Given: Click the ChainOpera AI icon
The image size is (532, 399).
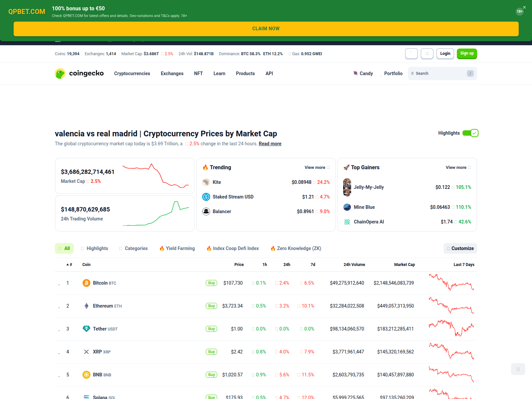Looking at the screenshot, I should (347, 222).
